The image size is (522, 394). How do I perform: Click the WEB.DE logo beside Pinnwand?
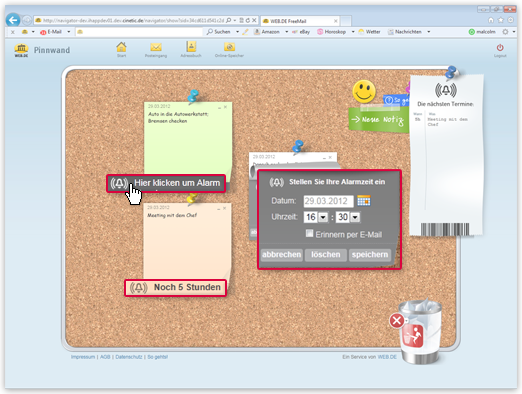(21, 50)
